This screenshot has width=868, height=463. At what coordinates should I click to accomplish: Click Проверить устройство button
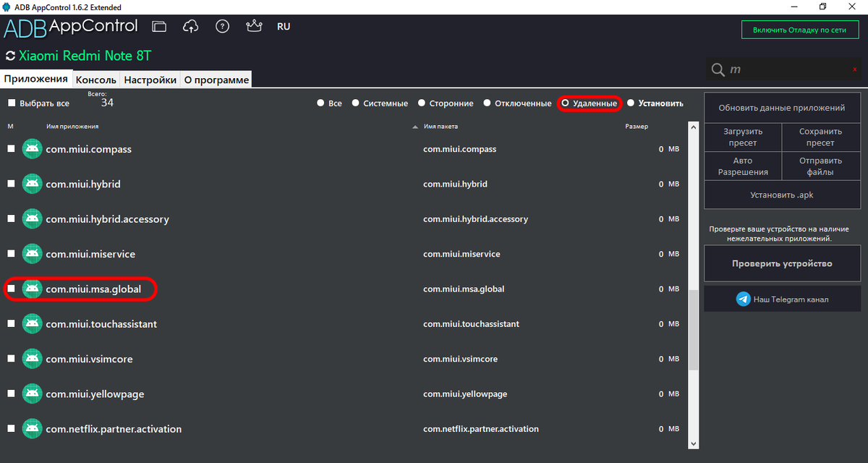pos(781,263)
